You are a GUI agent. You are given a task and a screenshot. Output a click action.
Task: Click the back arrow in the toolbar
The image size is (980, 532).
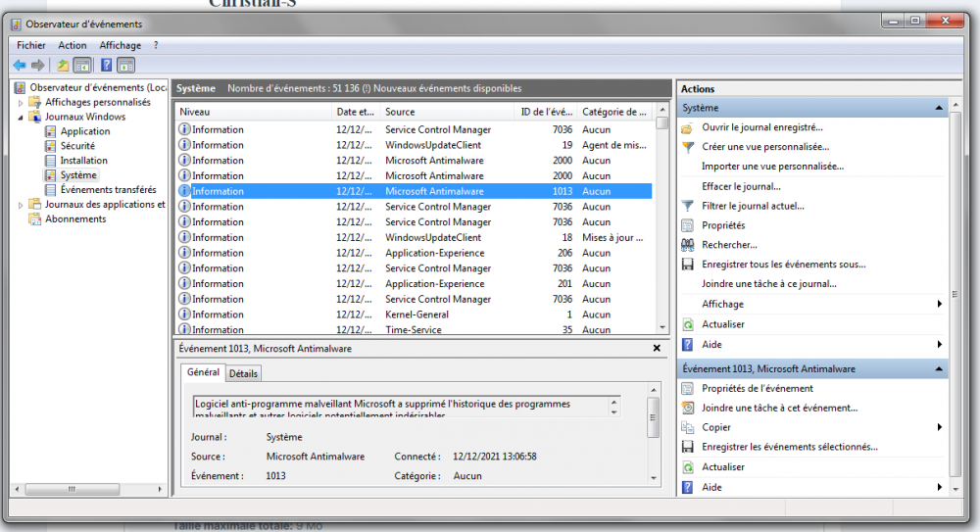pyautogui.click(x=19, y=66)
